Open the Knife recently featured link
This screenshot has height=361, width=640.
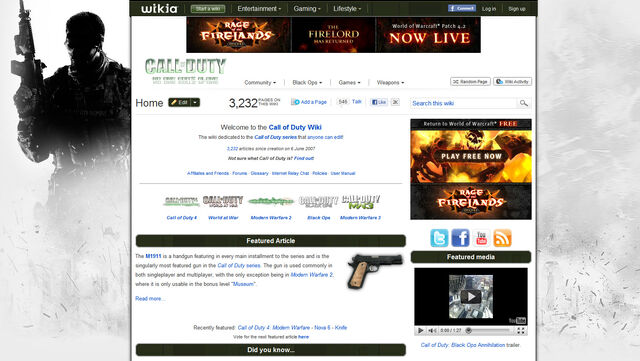click(341, 328)
